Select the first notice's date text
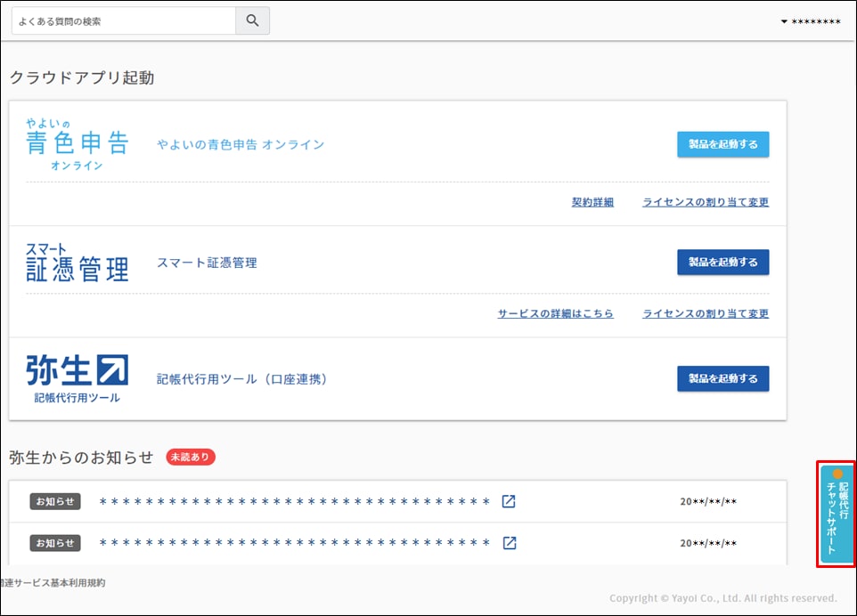The height and width of the screenshot is (616, 857). tap(708, 501)
